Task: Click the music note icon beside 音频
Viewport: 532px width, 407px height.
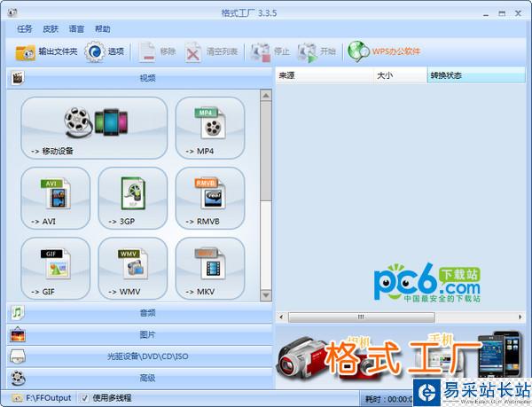Action: coord(18,313)
